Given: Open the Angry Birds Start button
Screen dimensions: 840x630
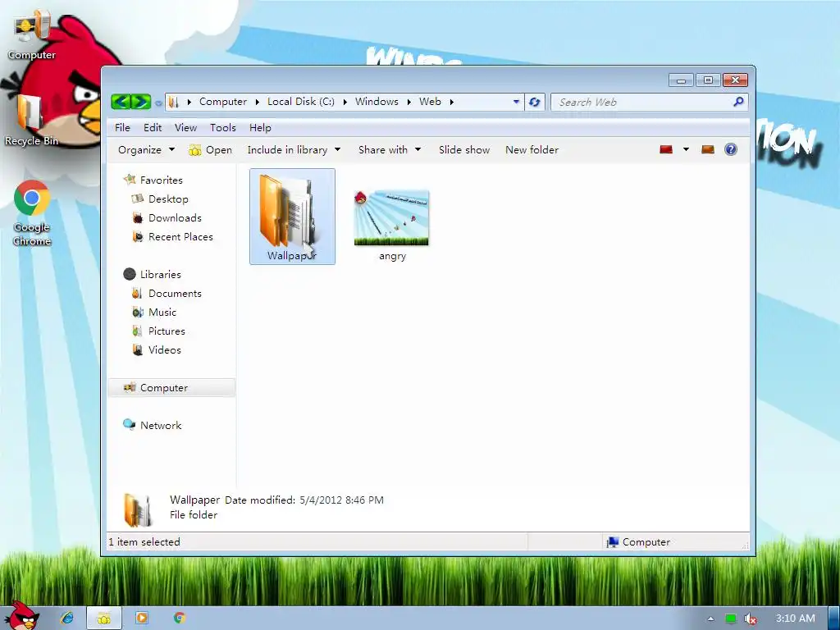Looking at the screenshot, I should pos(22,615).
